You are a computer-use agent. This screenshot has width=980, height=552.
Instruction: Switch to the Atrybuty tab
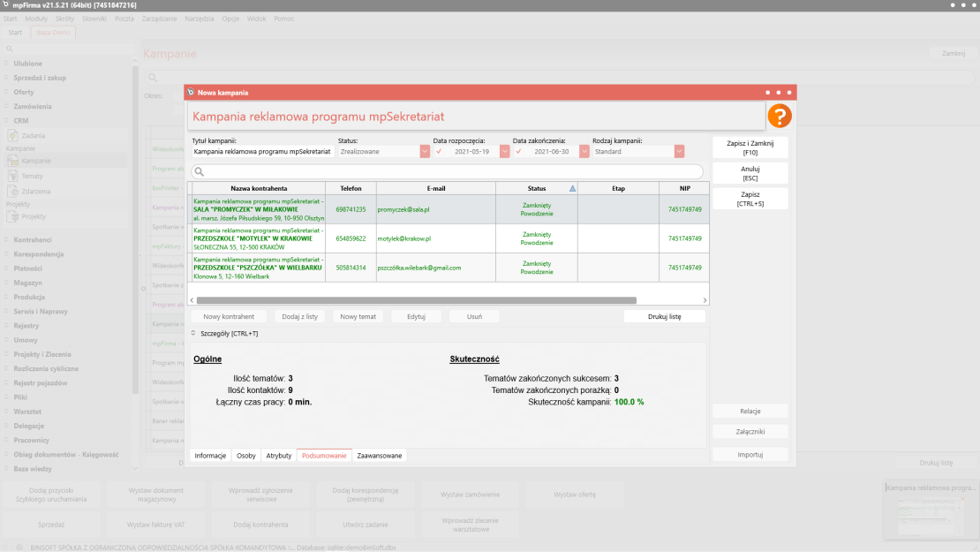[279, 456]
